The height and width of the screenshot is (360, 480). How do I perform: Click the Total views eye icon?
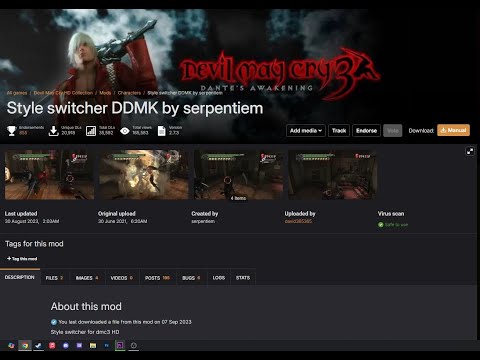(125, 131)
